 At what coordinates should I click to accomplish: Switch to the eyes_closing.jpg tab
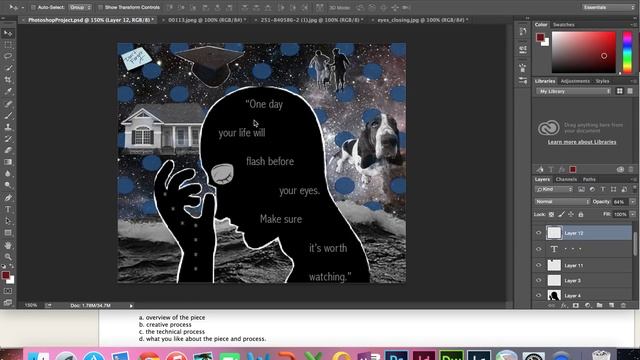point(422,20)
